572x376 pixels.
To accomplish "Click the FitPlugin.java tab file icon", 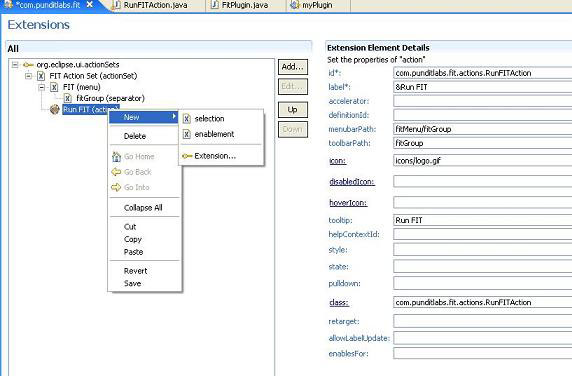I will 215,5.
